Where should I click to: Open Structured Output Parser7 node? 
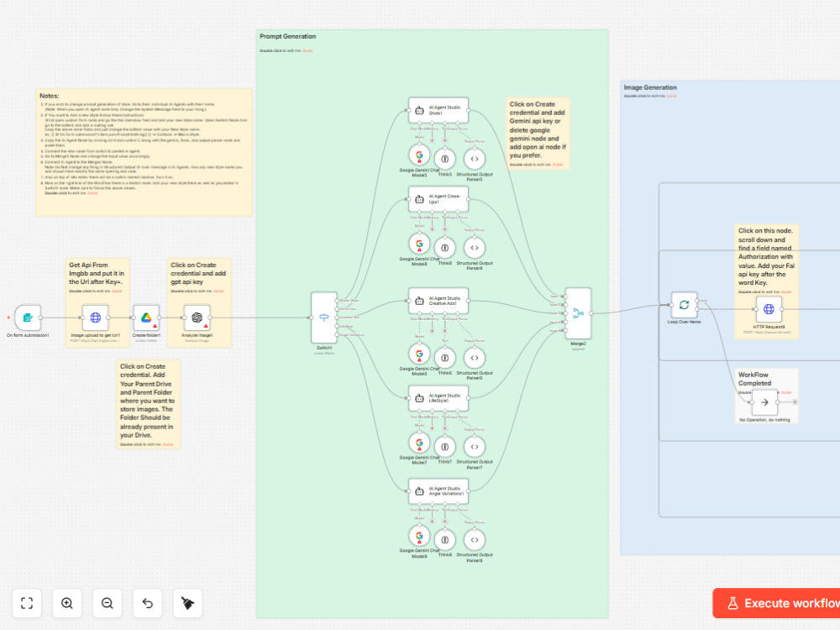(474, 446)
